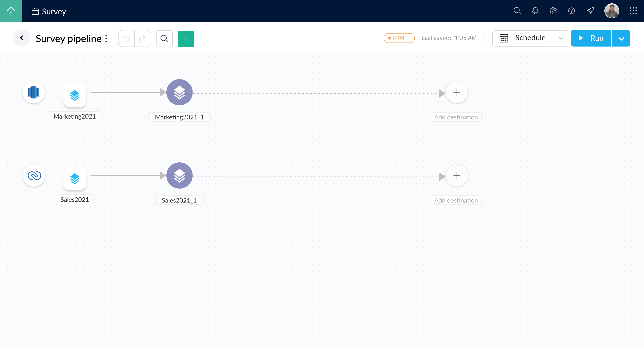
Task: Click the undo arrow icon
Action: pyautogui.click(x=127, y=38)
